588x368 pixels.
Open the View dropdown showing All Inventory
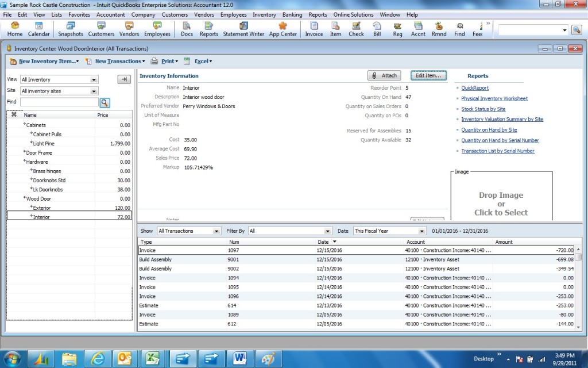59,79
